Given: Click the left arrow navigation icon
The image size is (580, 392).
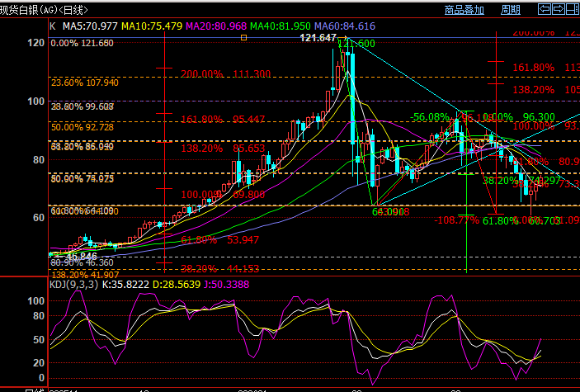Looking at the screenshot, I should [x=545, y=9].
